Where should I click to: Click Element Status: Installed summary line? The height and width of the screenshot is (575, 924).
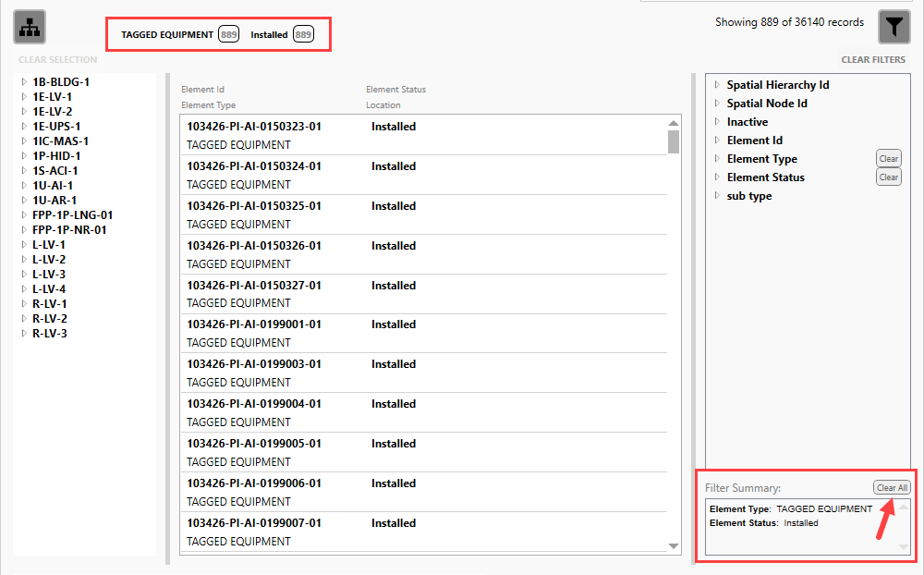pyautogui.click(x=764, y=523)
